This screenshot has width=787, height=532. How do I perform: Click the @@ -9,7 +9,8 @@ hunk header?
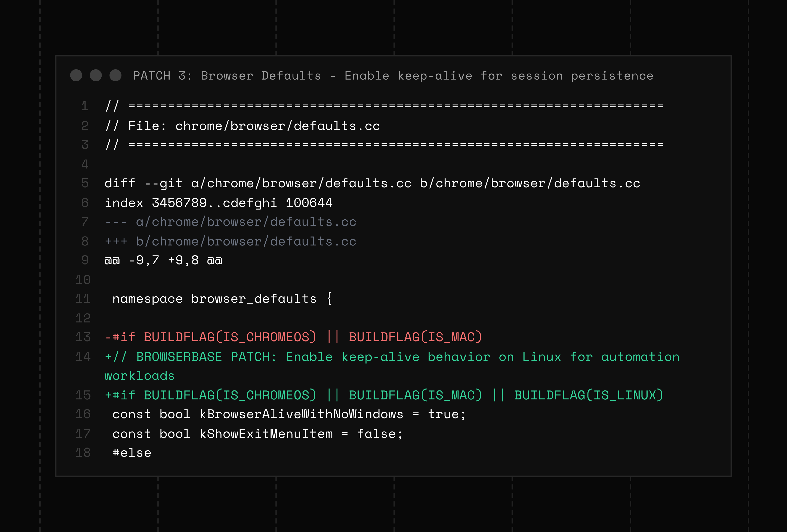163,260
